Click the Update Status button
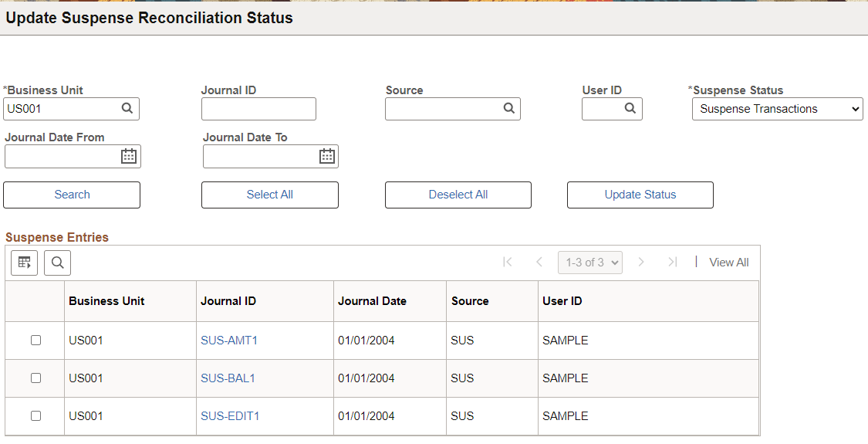The width and height of the screenshot is (868, 444). (640, 195)
